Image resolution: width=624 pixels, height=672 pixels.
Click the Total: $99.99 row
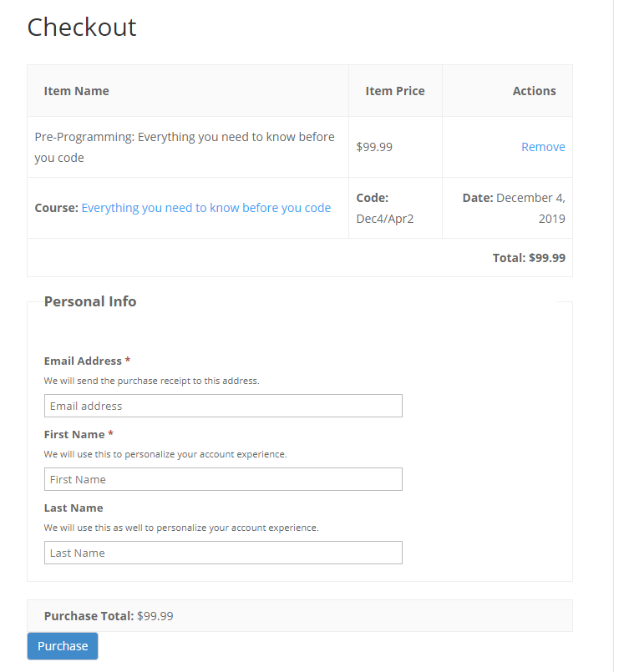529,258
